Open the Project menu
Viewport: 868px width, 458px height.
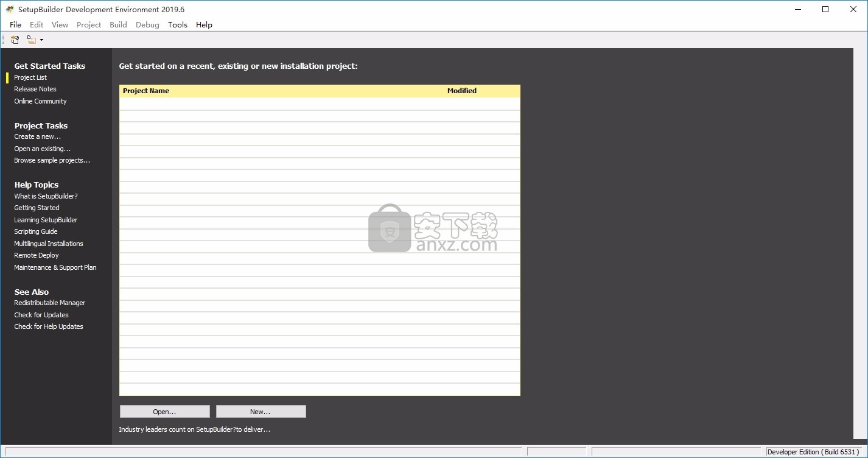[x=89, y=25]
